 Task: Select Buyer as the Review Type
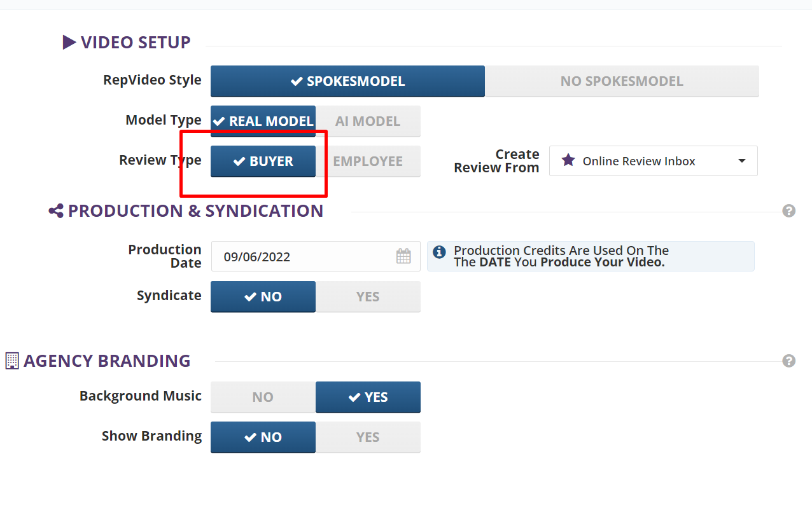[x=263, y=161]
